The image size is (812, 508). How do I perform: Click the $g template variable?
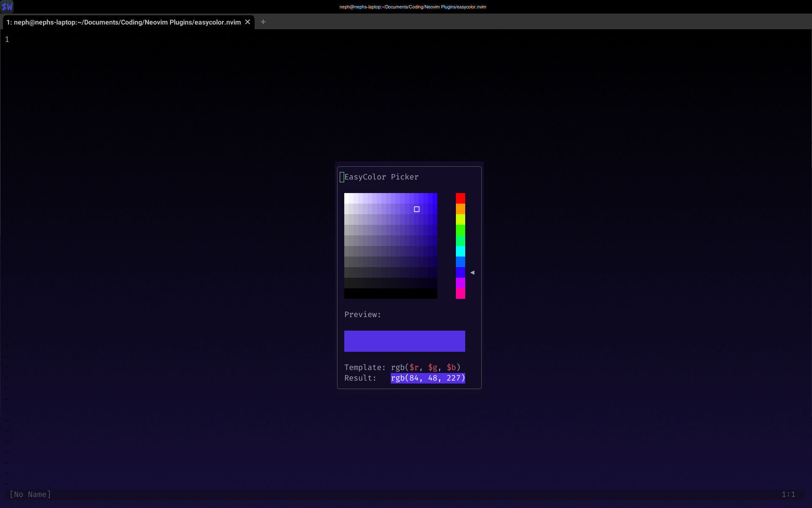pos(432,367)
